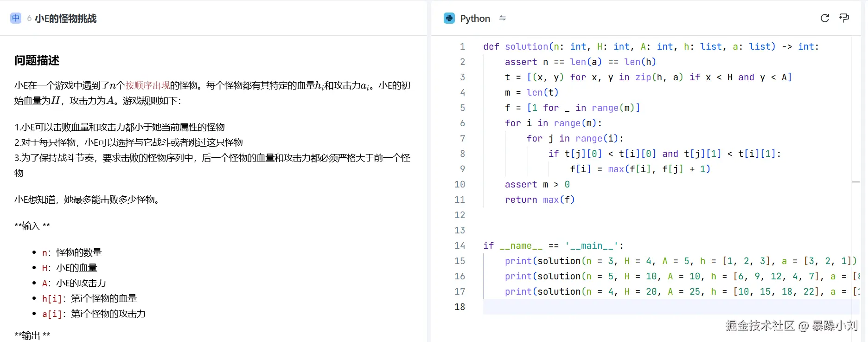The width and height of the screenshot is (868, 342).
Task: Click the 'assert m > 0' line
Action: tap(537, 184)
